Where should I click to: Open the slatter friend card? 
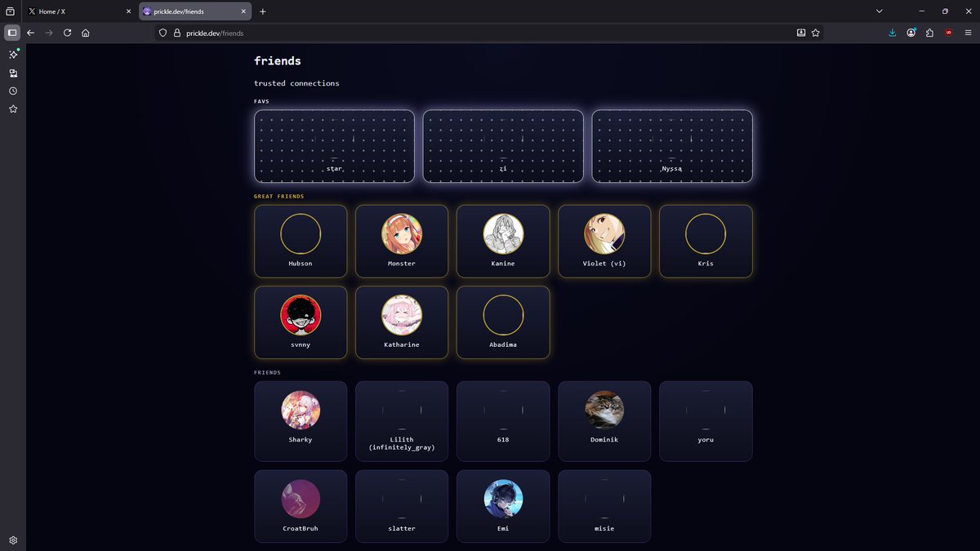click(402, 506)
